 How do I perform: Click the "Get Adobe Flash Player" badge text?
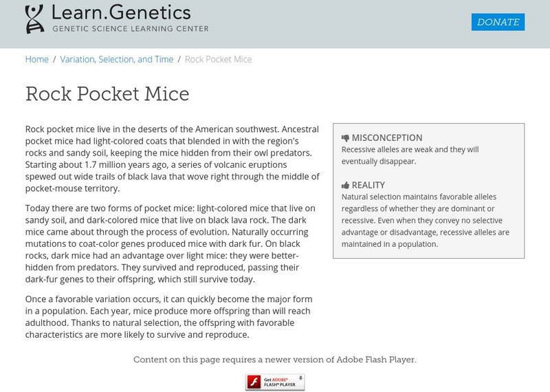[282, 382]
